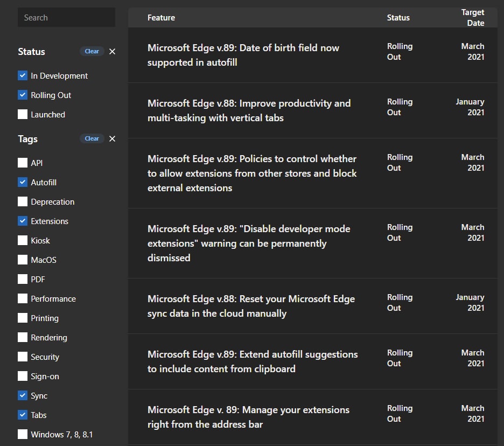Uncheck the Extensions tag
The width and height of the screenshot is (504, 446).
(23, 221)
